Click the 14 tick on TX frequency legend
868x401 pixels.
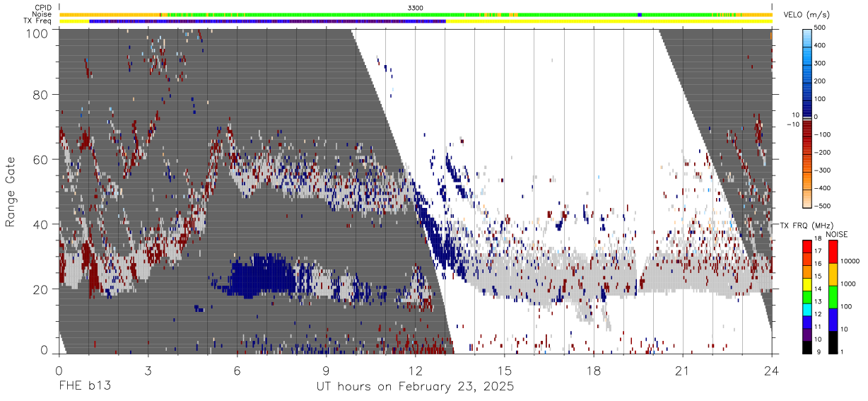pyautogui.click(x=818, y=289)
